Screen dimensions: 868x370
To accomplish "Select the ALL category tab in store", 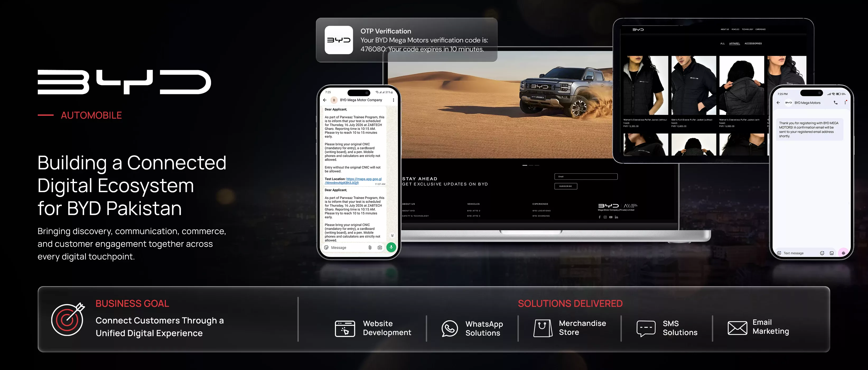I will tap(722, 43).
